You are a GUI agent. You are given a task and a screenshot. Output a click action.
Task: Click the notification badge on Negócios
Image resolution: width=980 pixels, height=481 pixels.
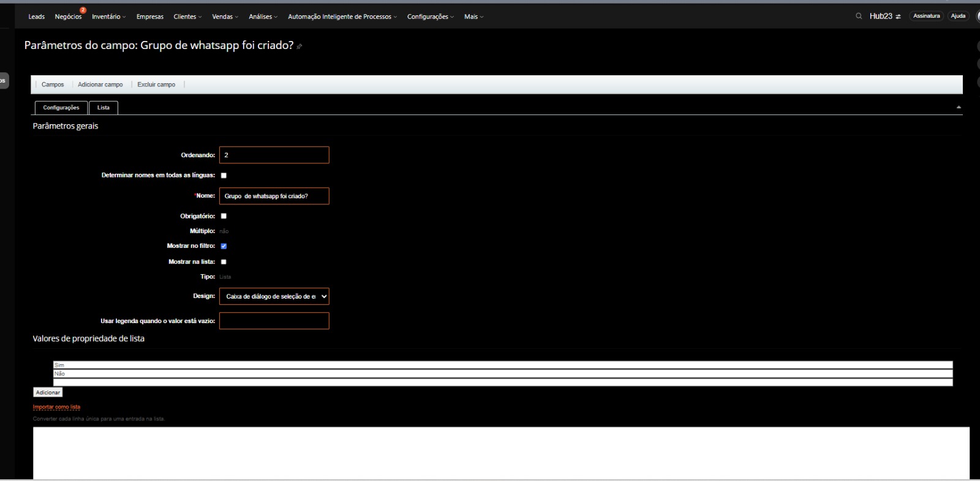pyautogui.click(x=83, y=10)
